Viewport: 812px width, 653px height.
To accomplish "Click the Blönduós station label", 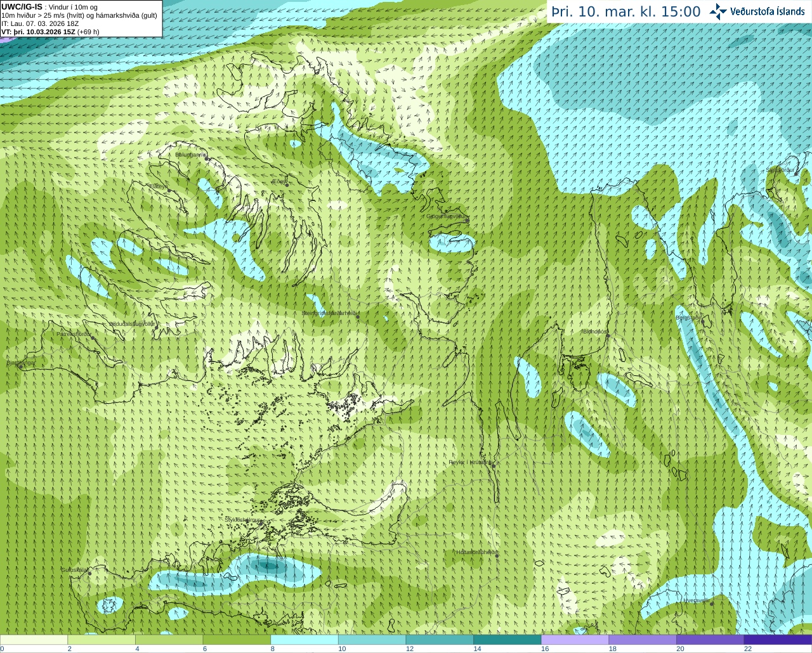I will (x=594, y=332).
